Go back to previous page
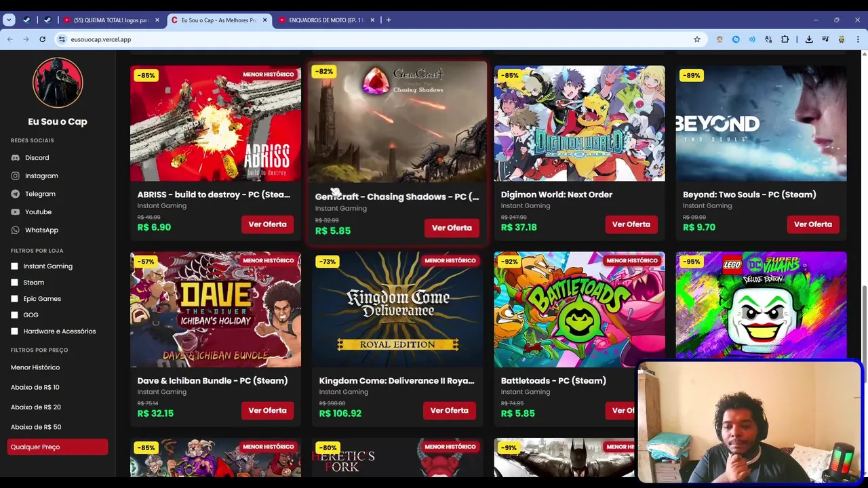Image resolution: width=868 pixels, height=488 pixels. point(9,39)
